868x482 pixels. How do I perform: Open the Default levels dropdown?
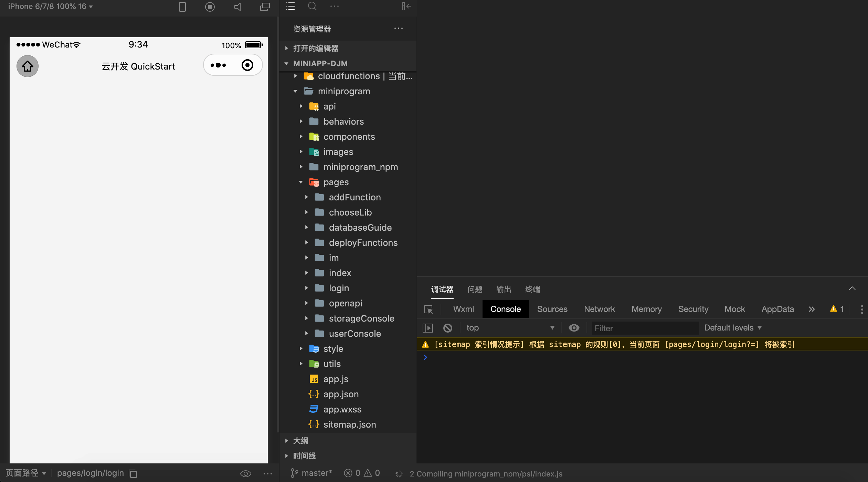(733, 328)
